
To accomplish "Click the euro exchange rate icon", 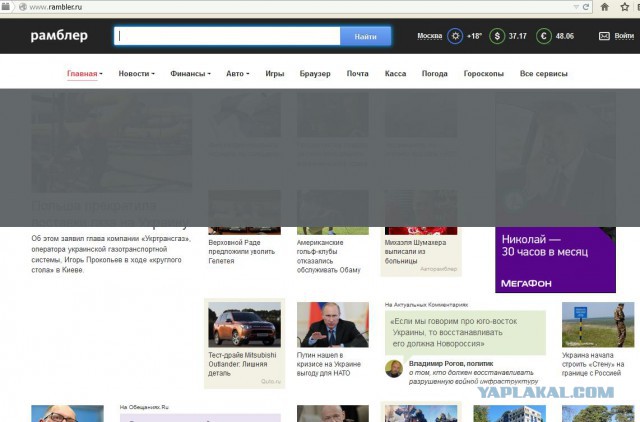I will tap(543, 36).
